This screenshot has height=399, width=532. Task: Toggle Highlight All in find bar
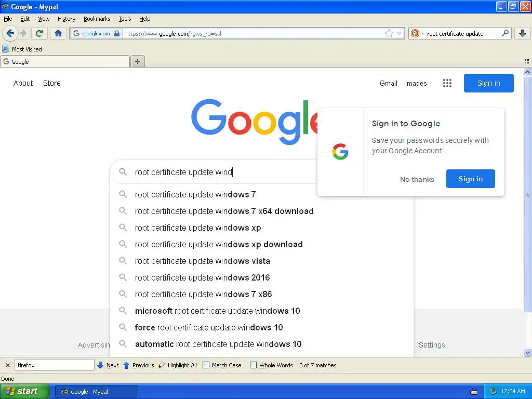[x=178, y=365]
